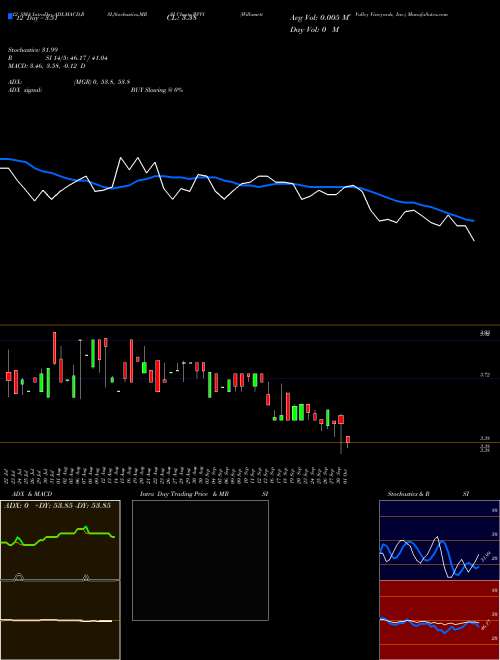Screen dimensions: 500x660
Task: Click the RSI 14/5 46.17 / 41.94 text
Action: pyautogui.click(x=58, y=58)
